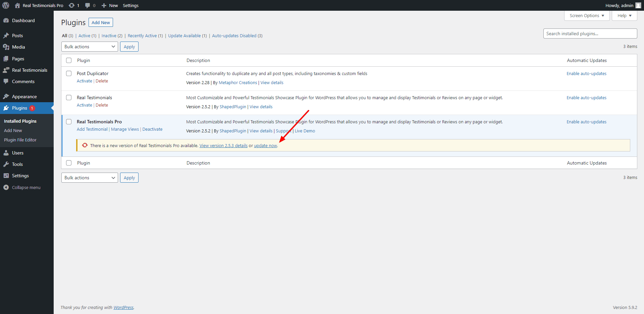Toggle select-all checkbox in table header
This screenshot has width=644, height=314.
(x=69, y=60)
